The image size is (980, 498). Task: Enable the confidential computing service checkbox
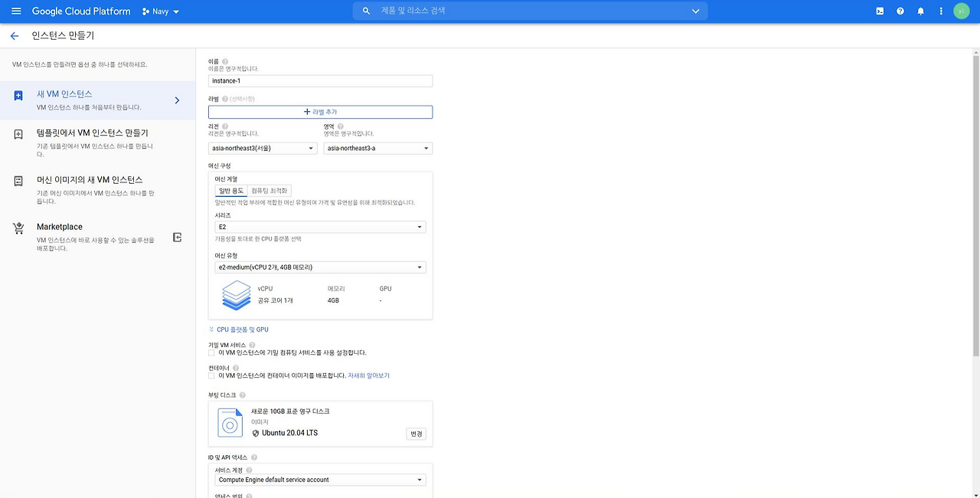click(x=211, y=353)
